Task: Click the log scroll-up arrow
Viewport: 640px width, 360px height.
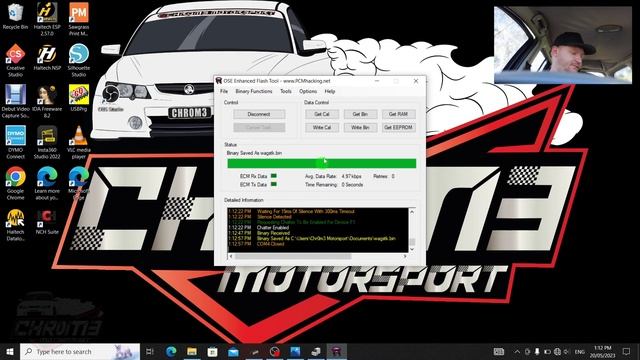Action: click(x=412, y=211)
